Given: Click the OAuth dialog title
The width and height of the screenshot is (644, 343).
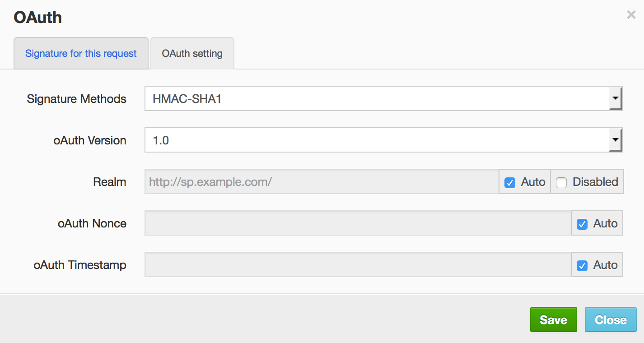Looking at the screenshot, I should click(x=37, y=18).
